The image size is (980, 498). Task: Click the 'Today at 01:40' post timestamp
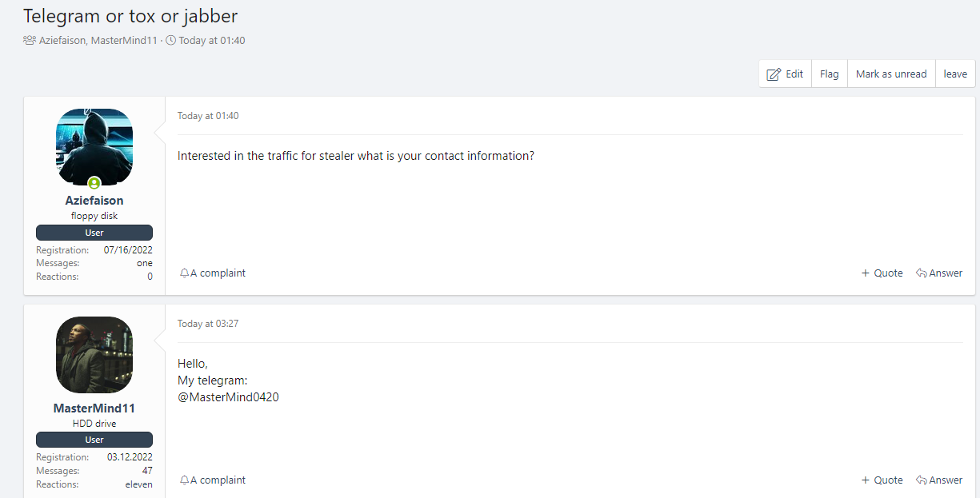[x=208, y=116]
